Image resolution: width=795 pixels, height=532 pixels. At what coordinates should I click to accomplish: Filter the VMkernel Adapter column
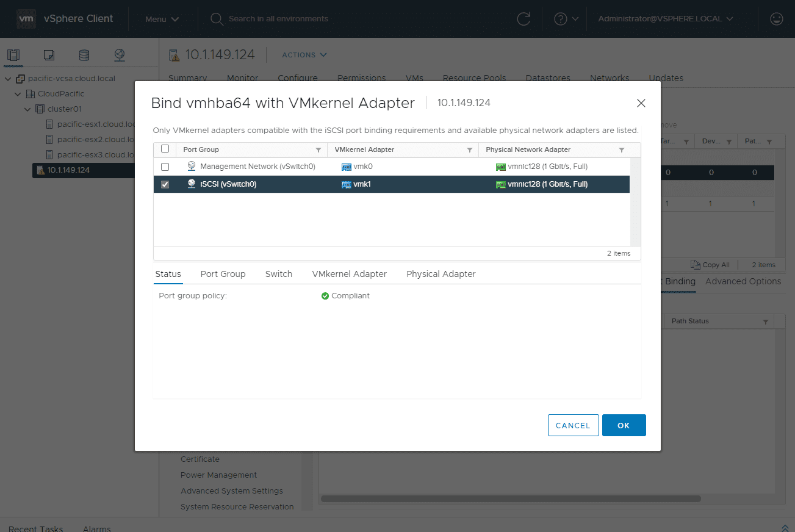pyautogui.click(x=470, y=150)
